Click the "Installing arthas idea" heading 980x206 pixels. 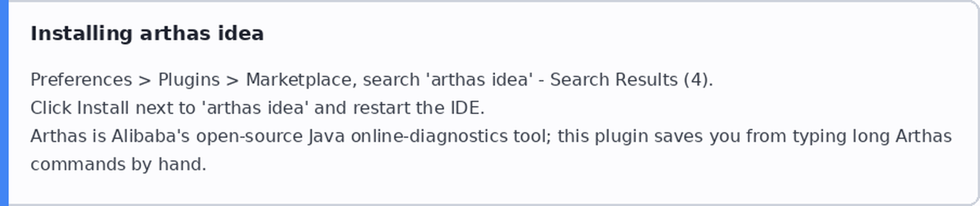tap(147, 34)
